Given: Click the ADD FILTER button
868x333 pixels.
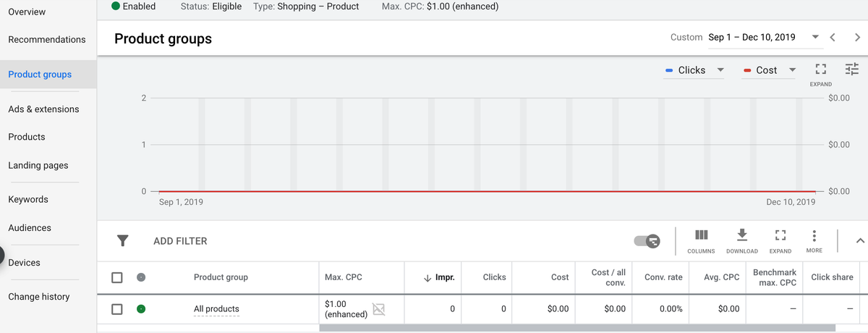Looking at the screenshot, I should coord(180,241).
